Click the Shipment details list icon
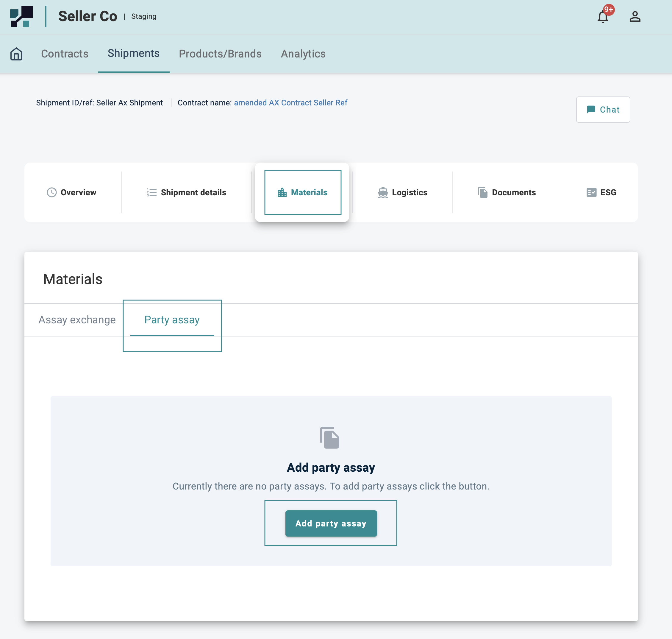This screenshot has height=639, width=672. click(151, 192)
